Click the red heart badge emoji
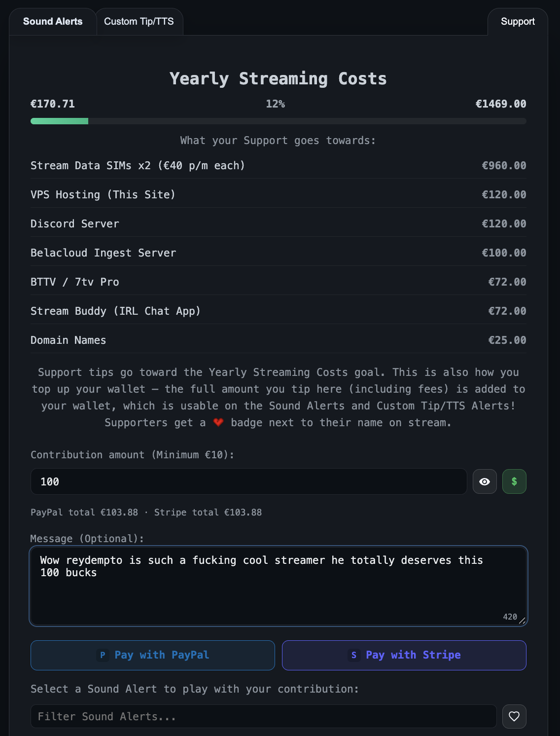Image resolution: width=560 pixels, height=736 pixels. 218,423
